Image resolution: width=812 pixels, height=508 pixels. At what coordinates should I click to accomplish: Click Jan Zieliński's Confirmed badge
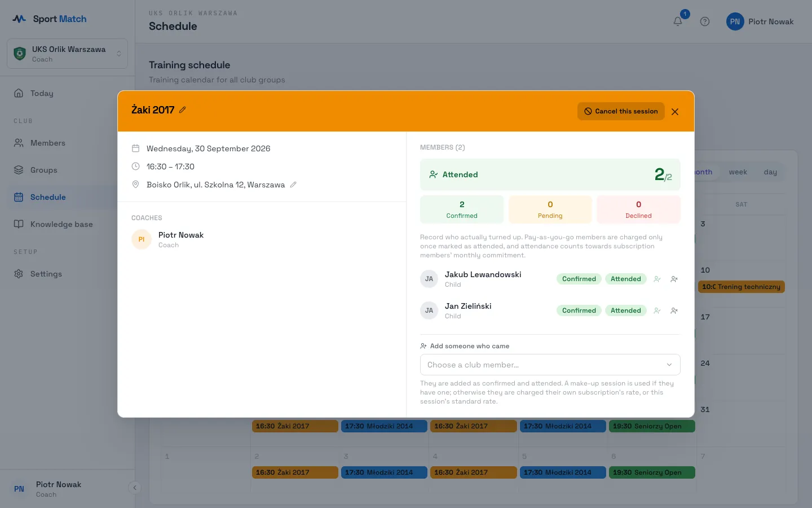(x=579, y=310)
